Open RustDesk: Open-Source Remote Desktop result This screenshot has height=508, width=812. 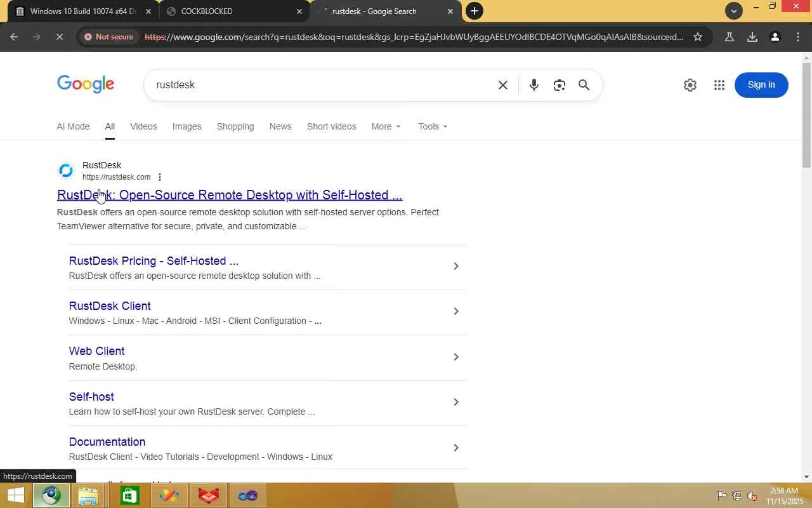[230, 195]
